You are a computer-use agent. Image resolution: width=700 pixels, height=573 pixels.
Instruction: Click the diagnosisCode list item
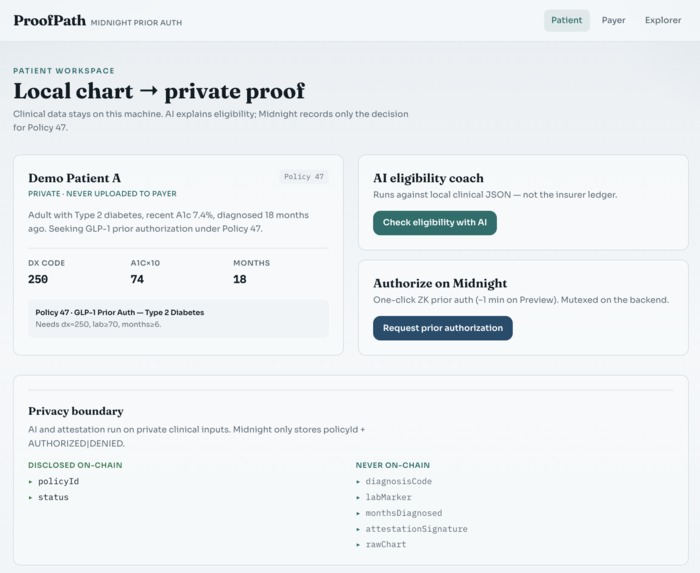pos(399,482)
